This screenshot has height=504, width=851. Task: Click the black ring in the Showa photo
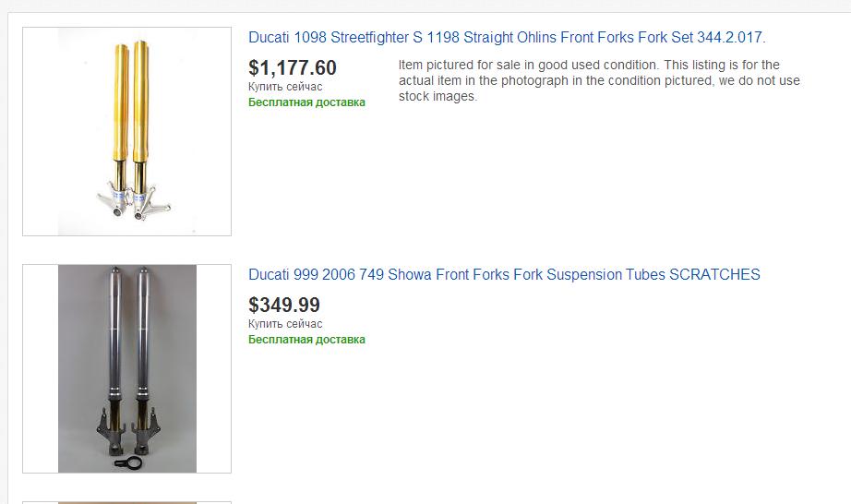128,463
